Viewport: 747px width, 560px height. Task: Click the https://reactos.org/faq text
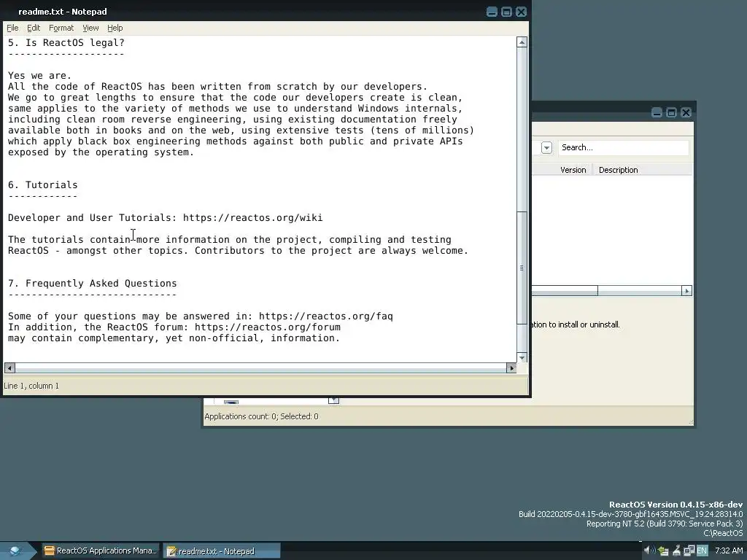tap(326, 316)
